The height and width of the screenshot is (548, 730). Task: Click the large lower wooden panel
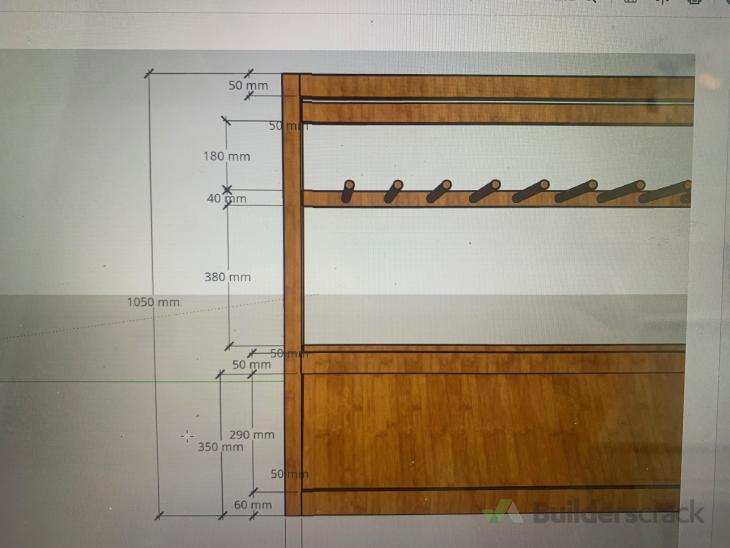pos(495,430)
